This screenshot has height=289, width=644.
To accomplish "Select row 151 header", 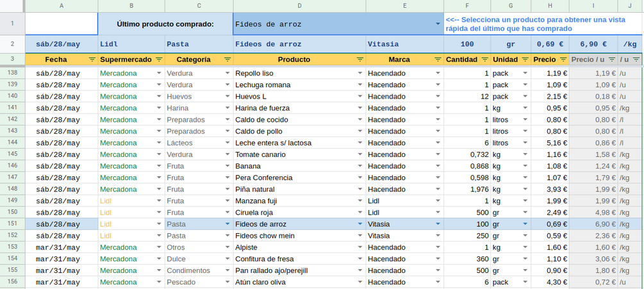I will (x=12, y=224).
